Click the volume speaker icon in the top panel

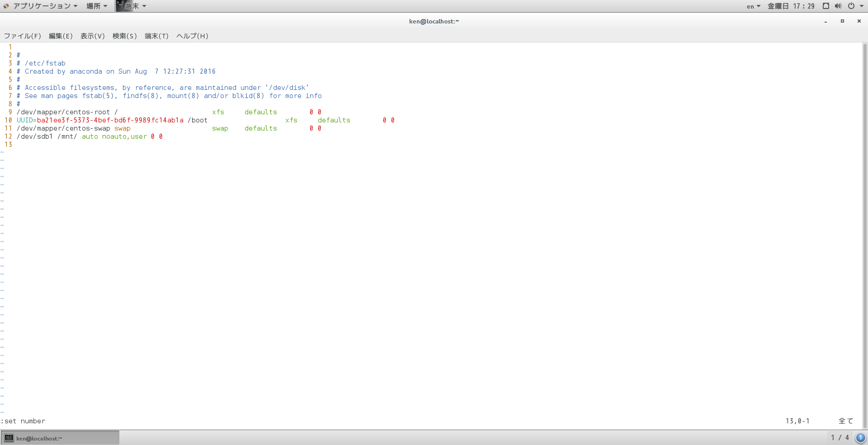pos(838,6)
